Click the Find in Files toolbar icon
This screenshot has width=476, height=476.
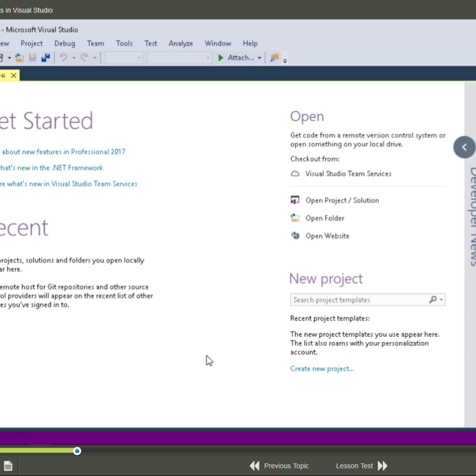click(274, 58)
